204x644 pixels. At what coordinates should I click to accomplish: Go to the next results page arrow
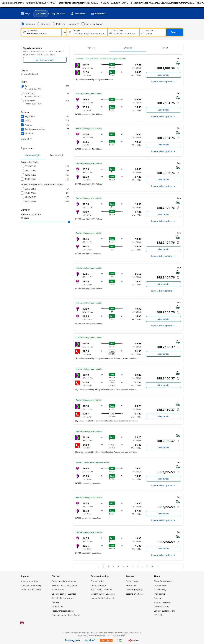point(158,566)
